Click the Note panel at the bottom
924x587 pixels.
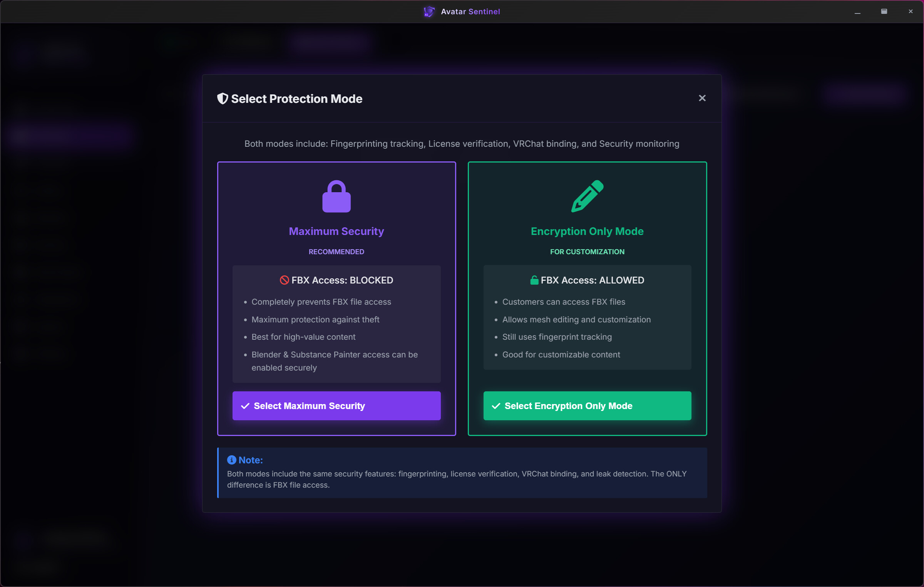[x=461, y=473]
